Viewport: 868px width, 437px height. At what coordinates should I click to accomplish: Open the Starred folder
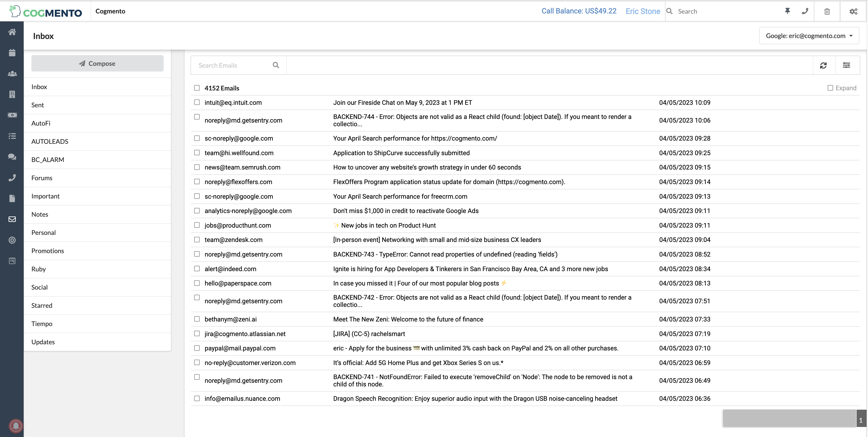coord(97,305)
